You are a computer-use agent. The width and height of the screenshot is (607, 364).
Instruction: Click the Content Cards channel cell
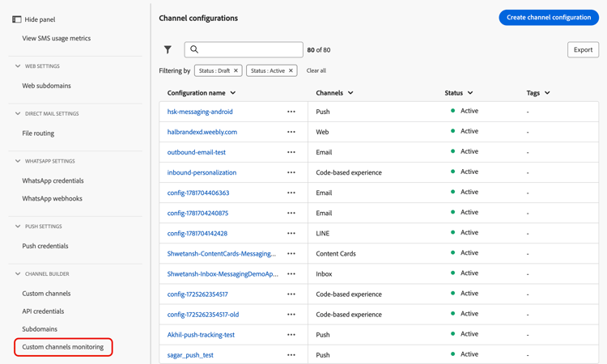pyautogui.click(x=336, y=254)
